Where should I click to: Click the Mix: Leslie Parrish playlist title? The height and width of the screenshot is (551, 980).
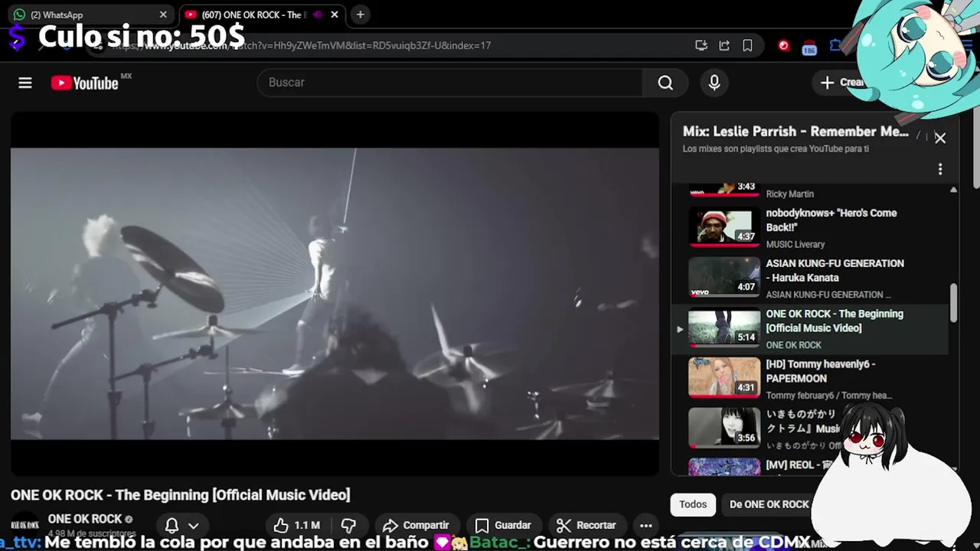[795, 132]
